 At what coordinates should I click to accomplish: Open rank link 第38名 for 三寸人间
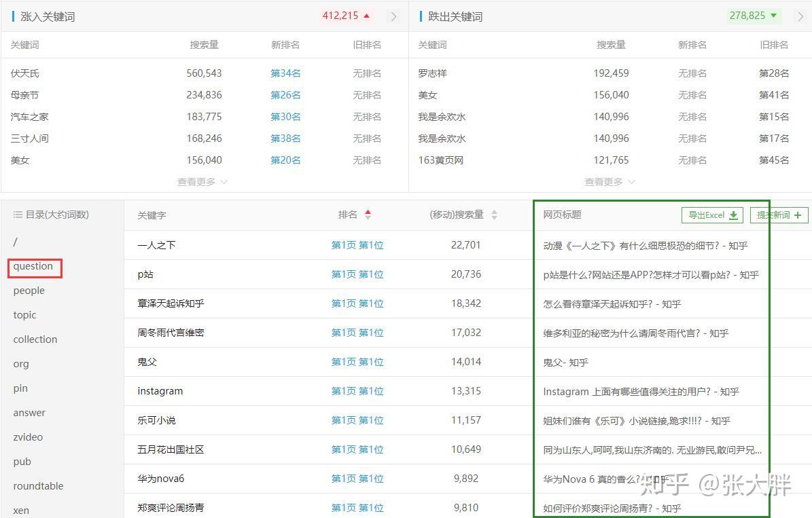pyautogui.click(x=285, y=138)
